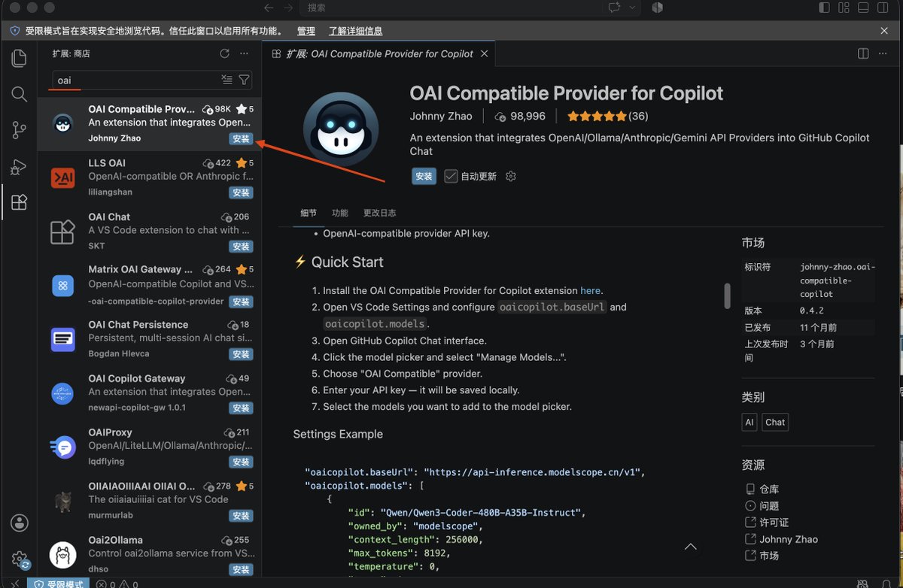Open the Run and Debug view
Viewport: 903px width, 588px height.
19,166
